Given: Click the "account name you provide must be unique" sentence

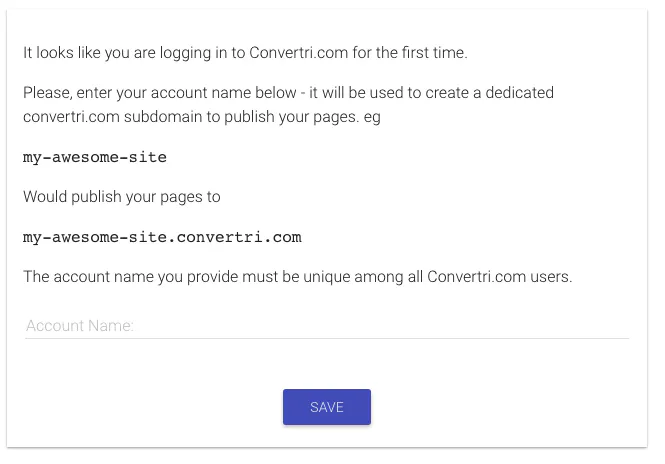Looking at the screenshot, I should [x=297, y=277].
